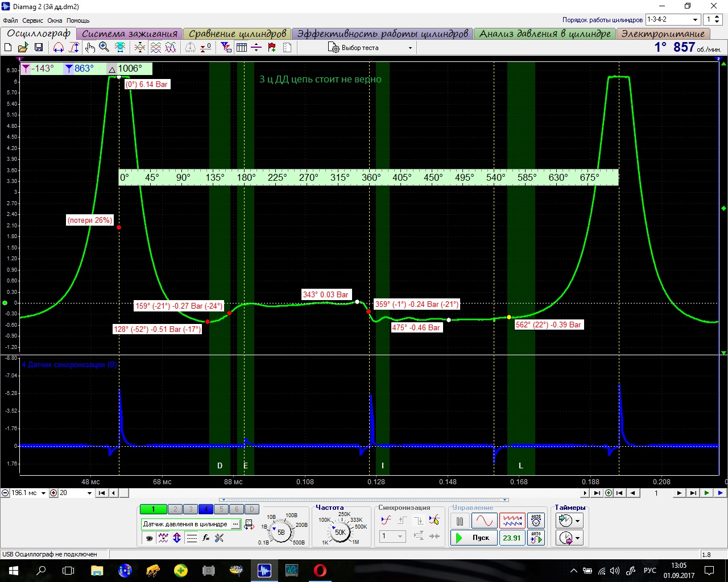Viewport: 728px width, 582px height.
Task: Activate the hand pan tool
Action: pyautogui.click(x=90, y=47)
